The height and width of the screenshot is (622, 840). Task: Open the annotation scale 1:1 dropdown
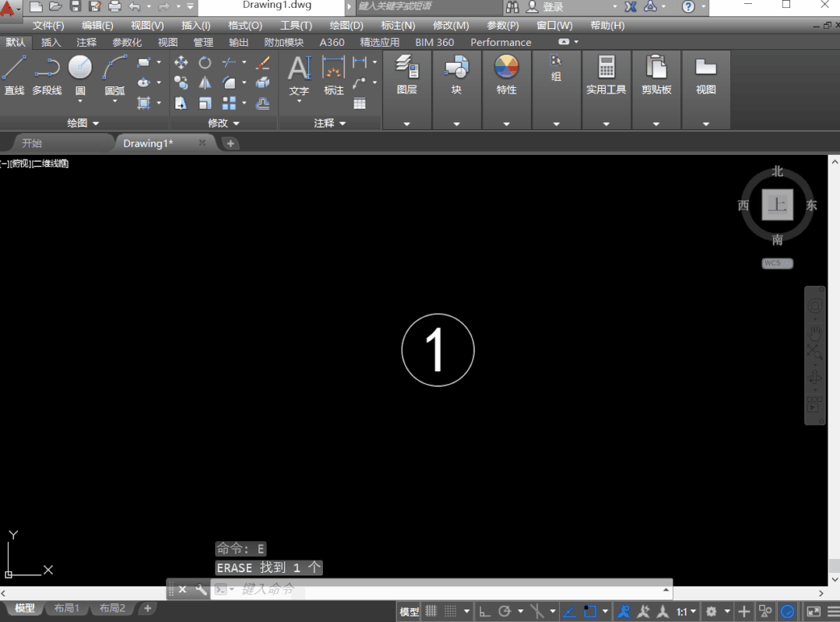coord(686,611)
